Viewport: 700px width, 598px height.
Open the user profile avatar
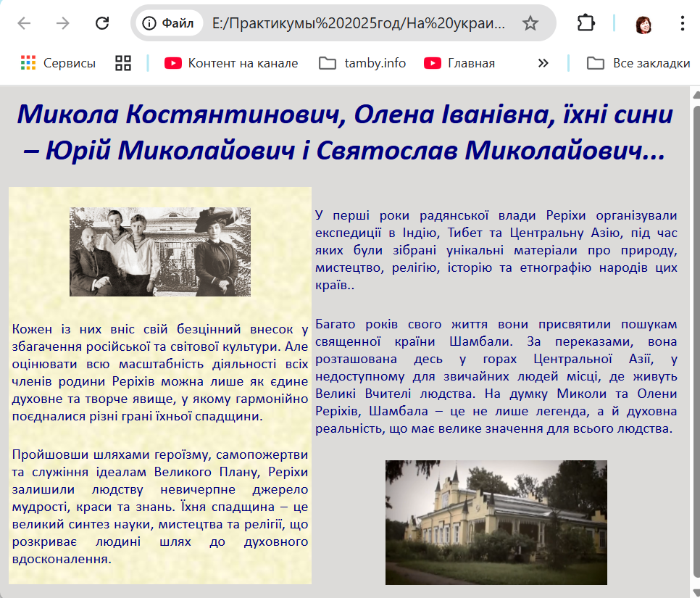(643, 24)
